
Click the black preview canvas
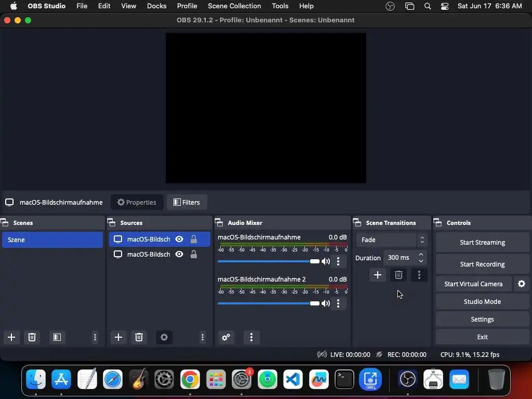265,108
